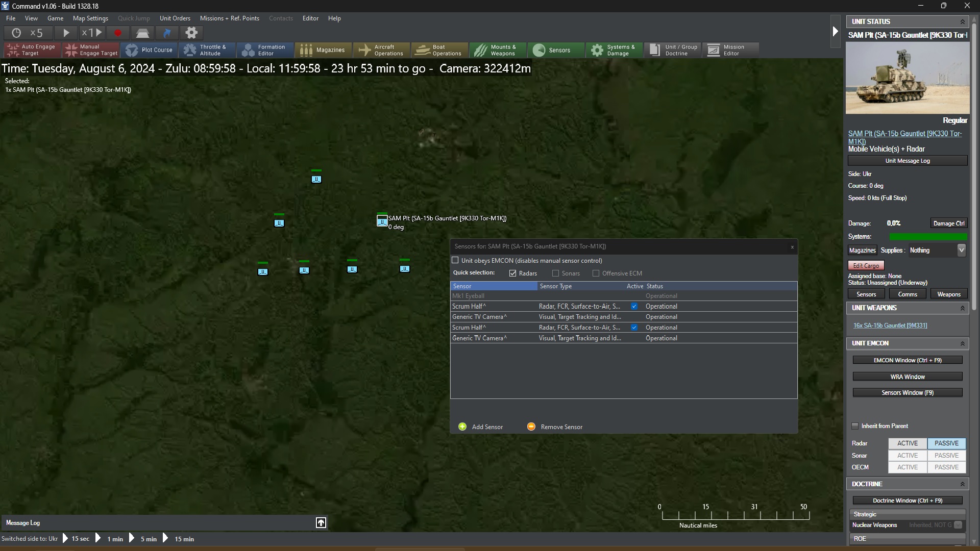Open the Mission Editor
980x551 pixels.
[x=730, y=50]
